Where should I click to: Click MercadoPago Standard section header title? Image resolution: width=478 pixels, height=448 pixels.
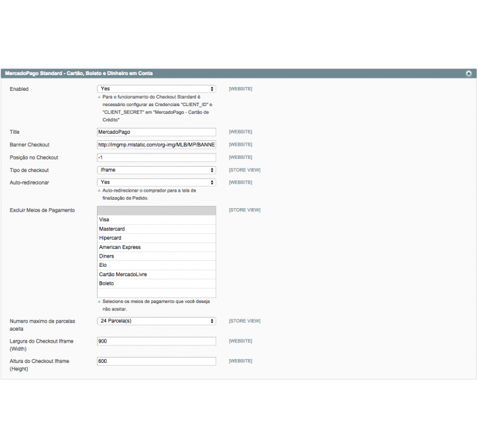tap(78, 73)
